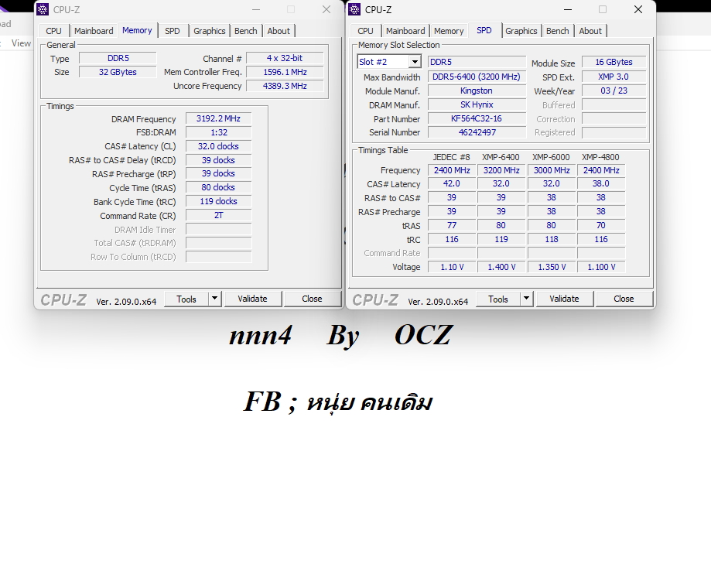Click the Part Number value "KF564C32-16"

(x=477, y=118)
